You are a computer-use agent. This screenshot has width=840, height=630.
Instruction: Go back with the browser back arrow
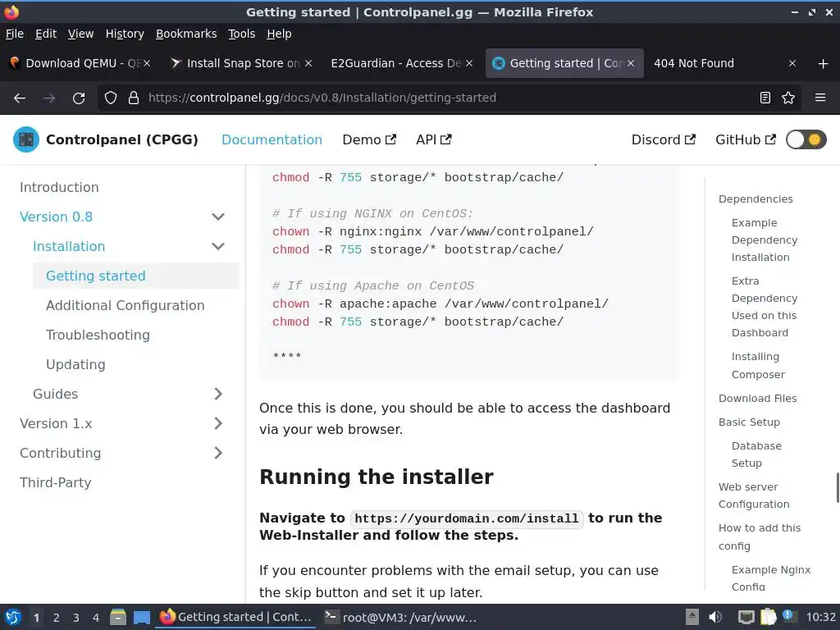click(x=20, y=98)
